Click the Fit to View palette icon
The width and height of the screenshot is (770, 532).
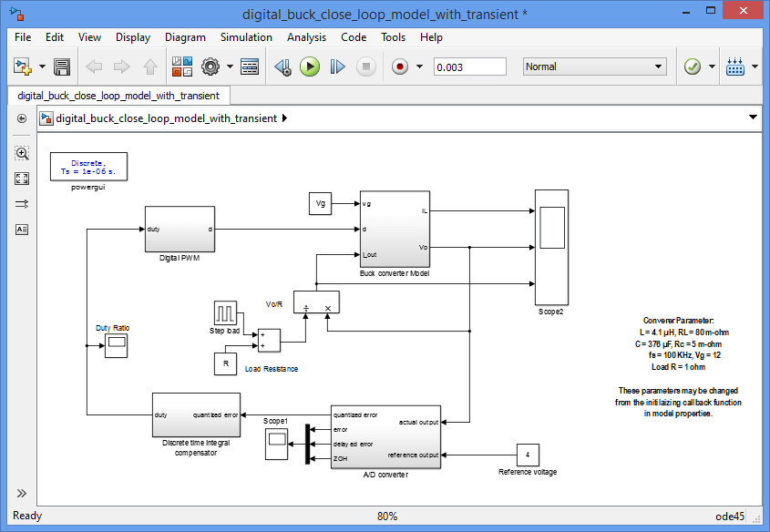(22, 179)
